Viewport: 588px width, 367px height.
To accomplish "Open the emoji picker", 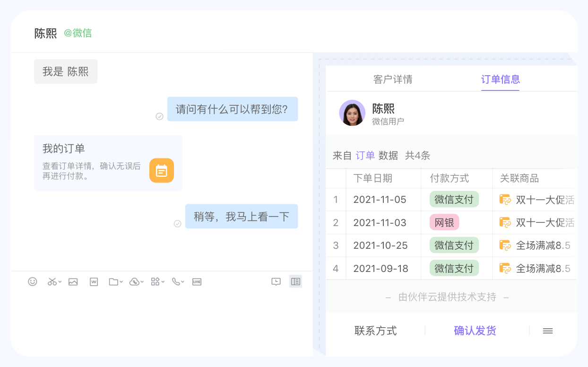I will (33, 282).
